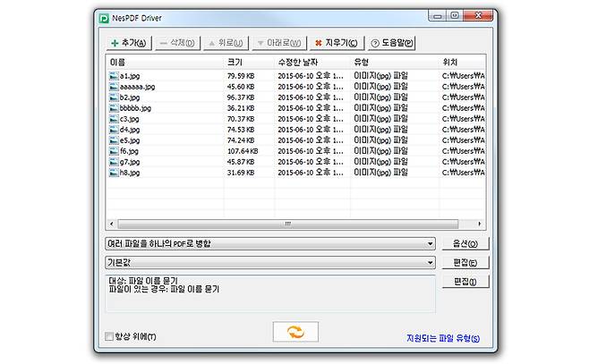Click the 45.60 KB size cell
This screenshot has height=364, width=589.
click(241, 87)
